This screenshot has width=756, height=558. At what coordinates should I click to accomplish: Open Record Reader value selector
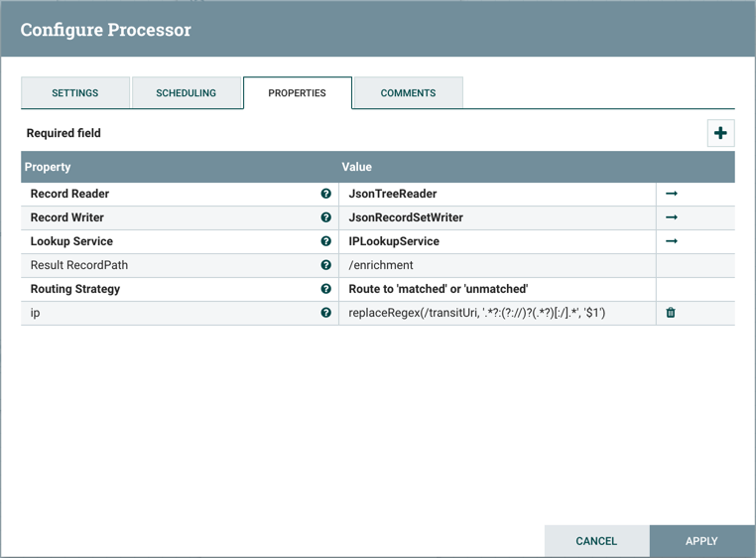pos(496,194)
